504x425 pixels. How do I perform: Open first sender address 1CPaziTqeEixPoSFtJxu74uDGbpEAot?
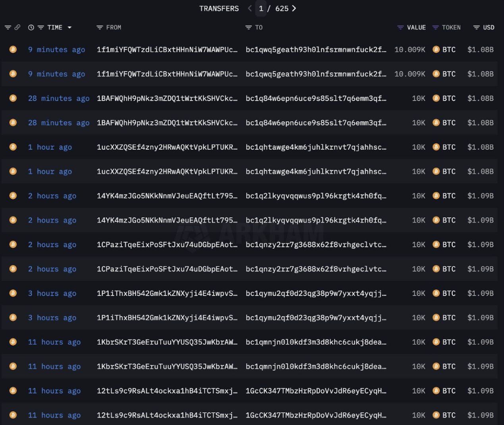[x=167, y=245]
